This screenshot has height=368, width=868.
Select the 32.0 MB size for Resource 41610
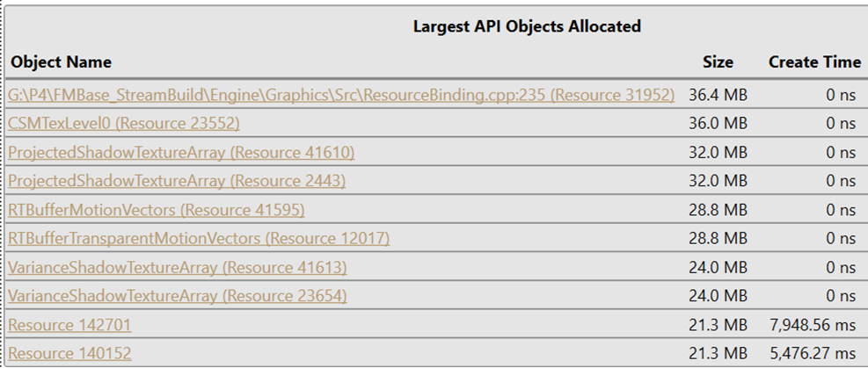coord(718,152)
